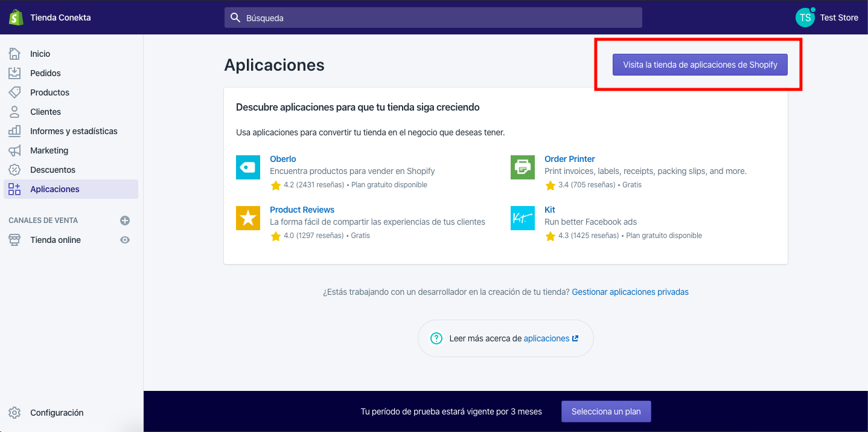The width and height of the screenshot is (868, 432).
Task: Click the Oberlo app icon
Action: (248, 167)
